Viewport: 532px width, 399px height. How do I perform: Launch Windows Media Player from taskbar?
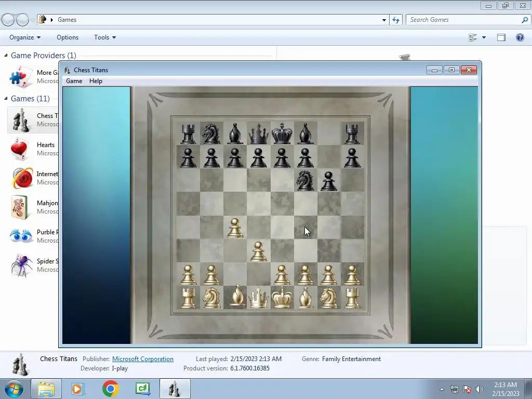[x=78, y=389]
